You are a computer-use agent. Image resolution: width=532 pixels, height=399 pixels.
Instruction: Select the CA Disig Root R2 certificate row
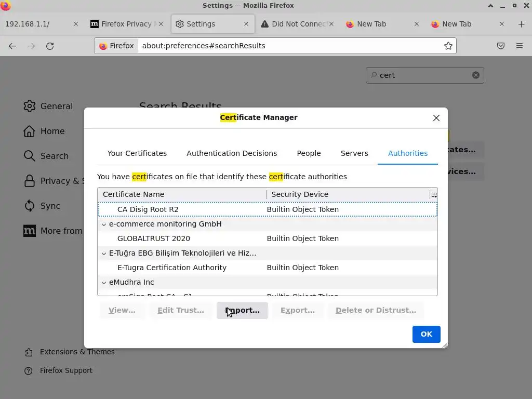pyautogui.click(x=268, y=209)
